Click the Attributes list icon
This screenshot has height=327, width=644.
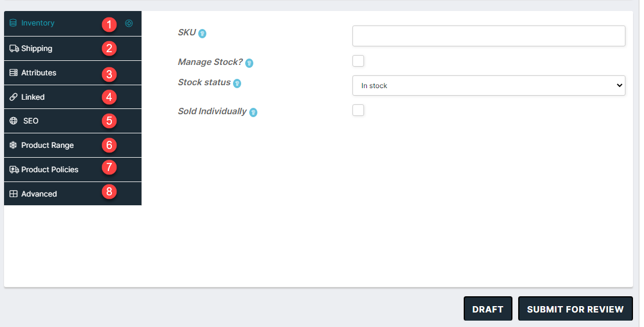coord(13,72)
